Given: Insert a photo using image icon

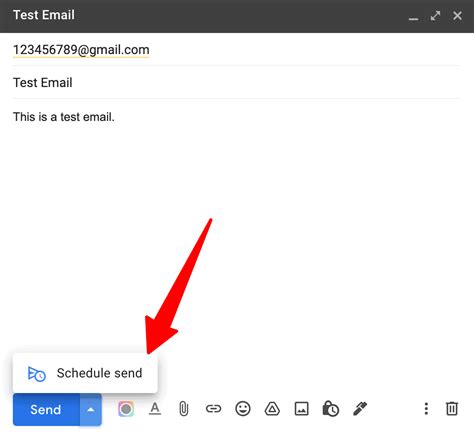Looking at the screenshot, I should [301, 409].
